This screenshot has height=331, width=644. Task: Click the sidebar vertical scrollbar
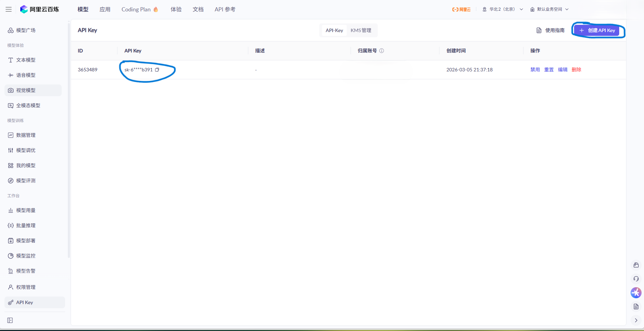[69, 140]
